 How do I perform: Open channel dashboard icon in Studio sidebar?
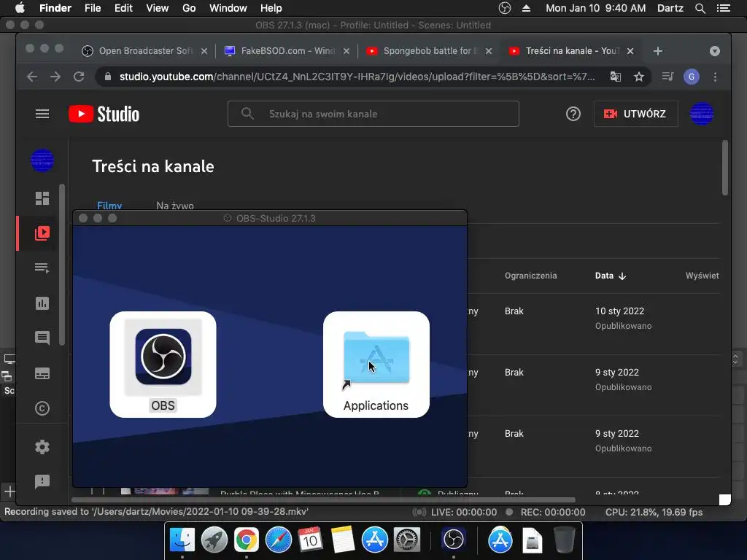tap(42, 198)
